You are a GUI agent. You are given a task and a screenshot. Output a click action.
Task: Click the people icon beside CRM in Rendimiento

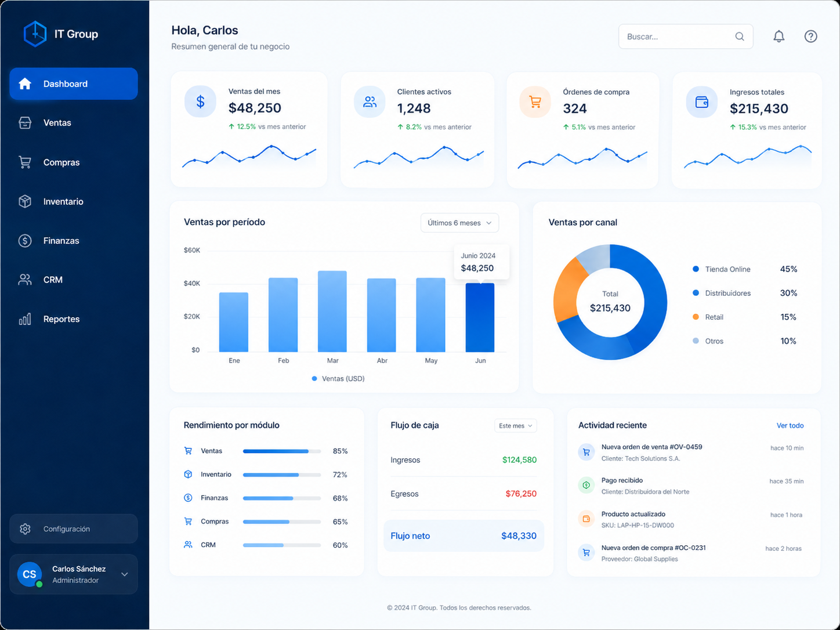point(188,545)
